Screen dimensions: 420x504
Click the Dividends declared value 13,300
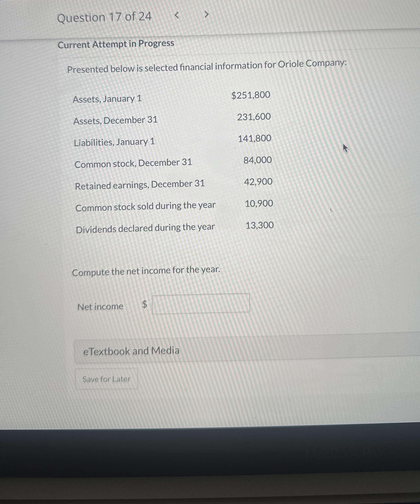pyautogui.click(x=259, y=226)
